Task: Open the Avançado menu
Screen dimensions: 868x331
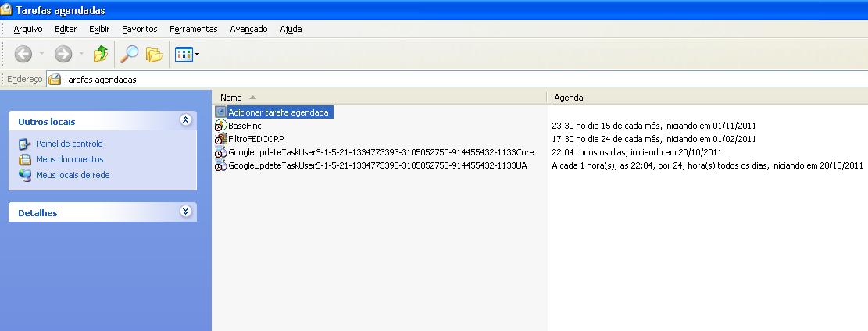Action: click(248, 29)
